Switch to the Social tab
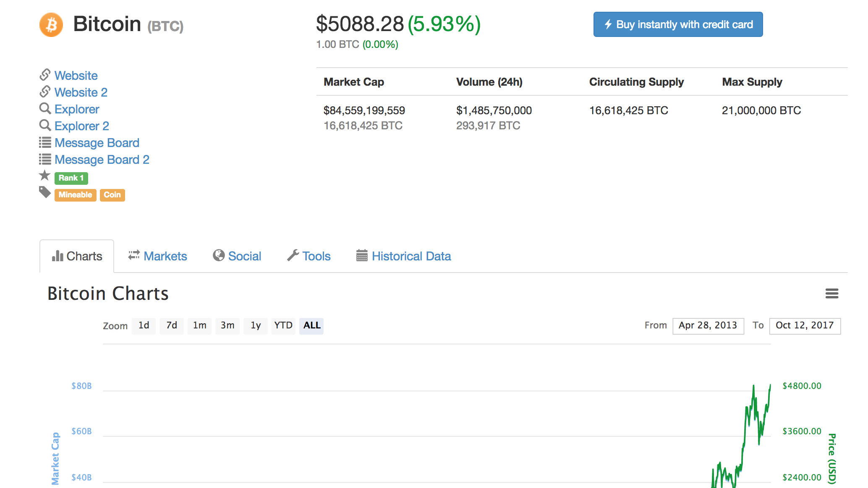This screenshot has width=868, height=488. [x=237, y=256]
